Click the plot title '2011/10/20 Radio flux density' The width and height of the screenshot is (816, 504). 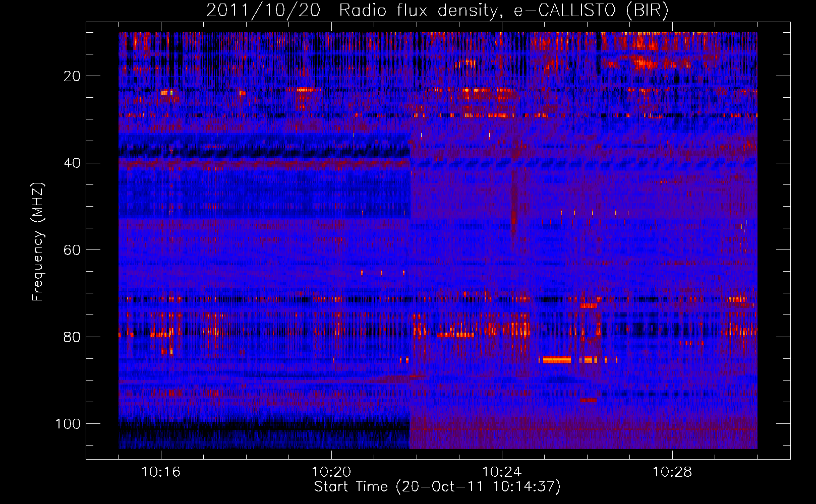pos(437,11)
